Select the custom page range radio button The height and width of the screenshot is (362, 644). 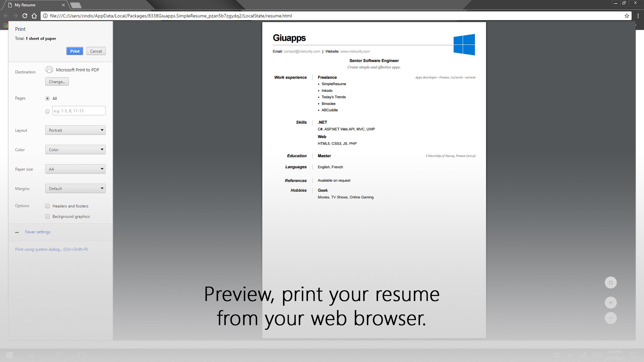[47, 111]
